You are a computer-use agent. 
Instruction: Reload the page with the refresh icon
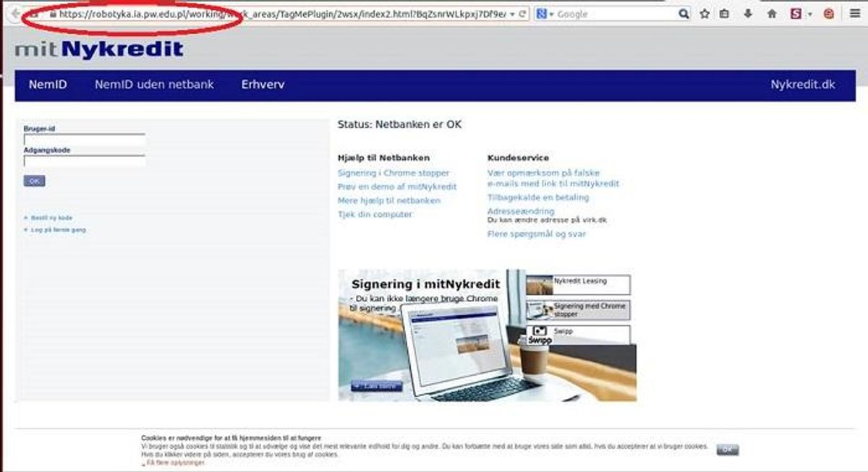523,14
